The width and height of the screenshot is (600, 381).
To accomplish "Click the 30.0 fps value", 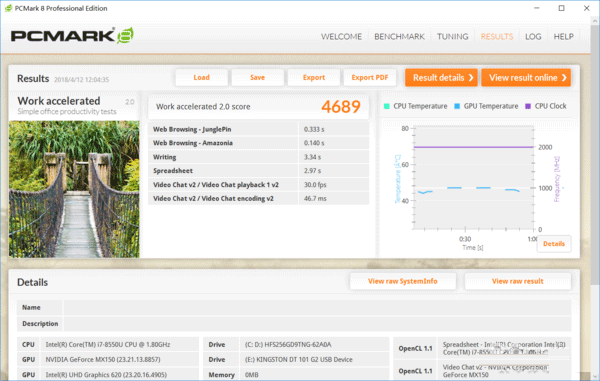I will [315, 185].
